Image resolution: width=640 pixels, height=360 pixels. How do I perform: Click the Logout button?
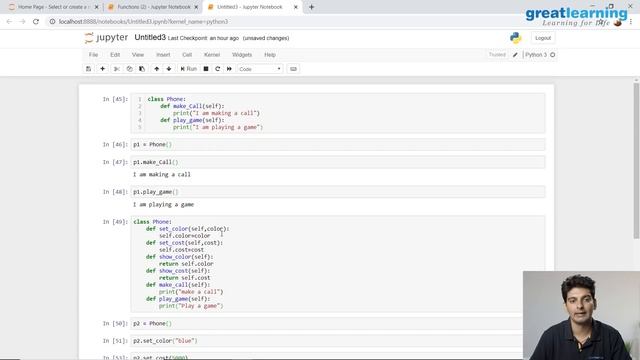pyautogui.click(x=543, y=38)
